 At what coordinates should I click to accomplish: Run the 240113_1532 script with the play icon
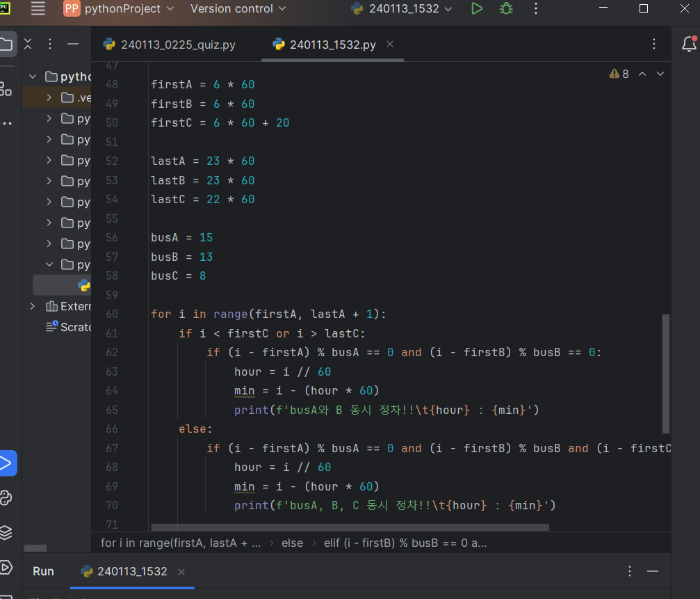tap(477, 8)
